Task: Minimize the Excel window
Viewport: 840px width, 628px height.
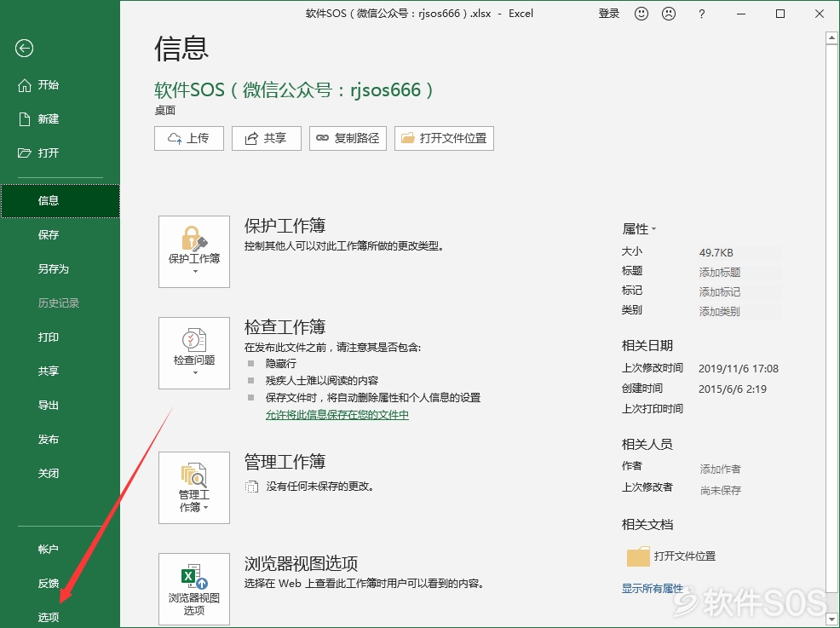Action: 741,14
